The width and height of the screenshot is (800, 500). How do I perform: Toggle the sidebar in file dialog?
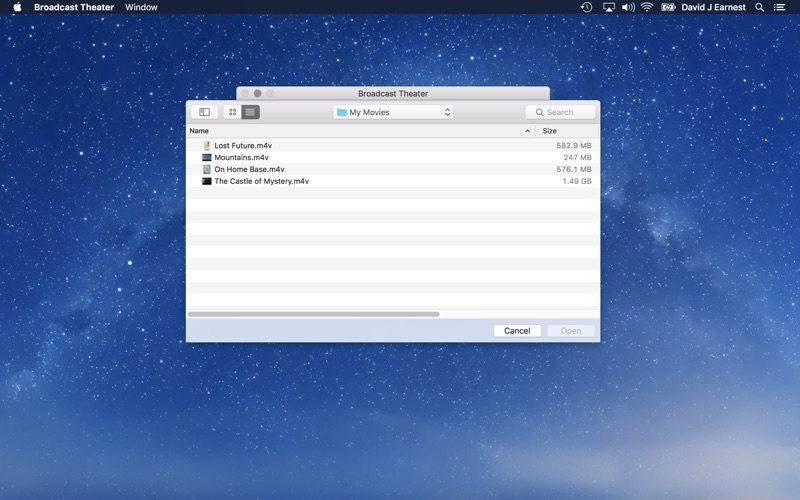tap(205, 112)
